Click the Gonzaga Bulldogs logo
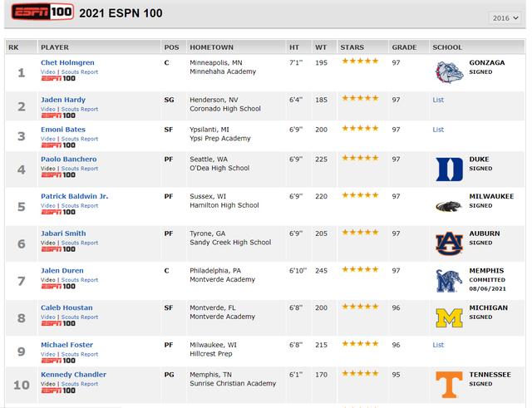The image size is (532, 408). click(x=449, y=72)
